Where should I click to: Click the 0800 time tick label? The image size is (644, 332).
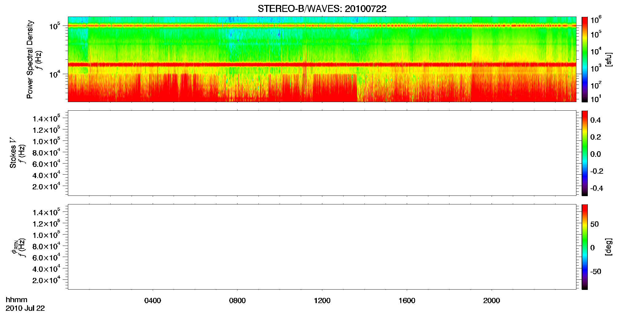coord(238,301)
